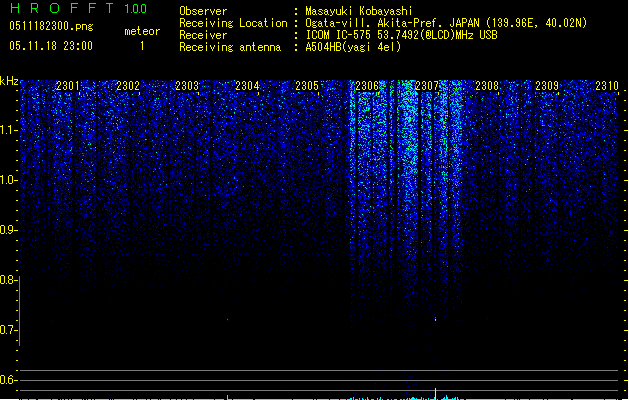
Task: Click the 2302 time marker
Action: tap(128, 86)
